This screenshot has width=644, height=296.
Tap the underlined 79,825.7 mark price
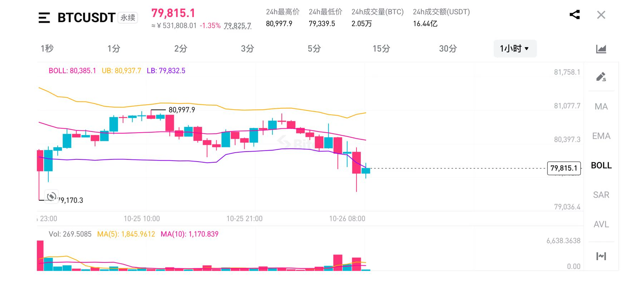pos(238,26)
